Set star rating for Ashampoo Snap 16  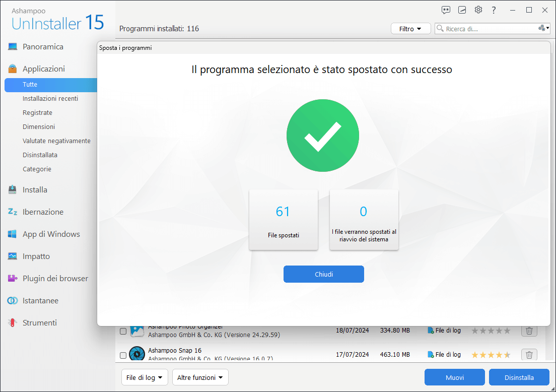(x=491, y=355)
